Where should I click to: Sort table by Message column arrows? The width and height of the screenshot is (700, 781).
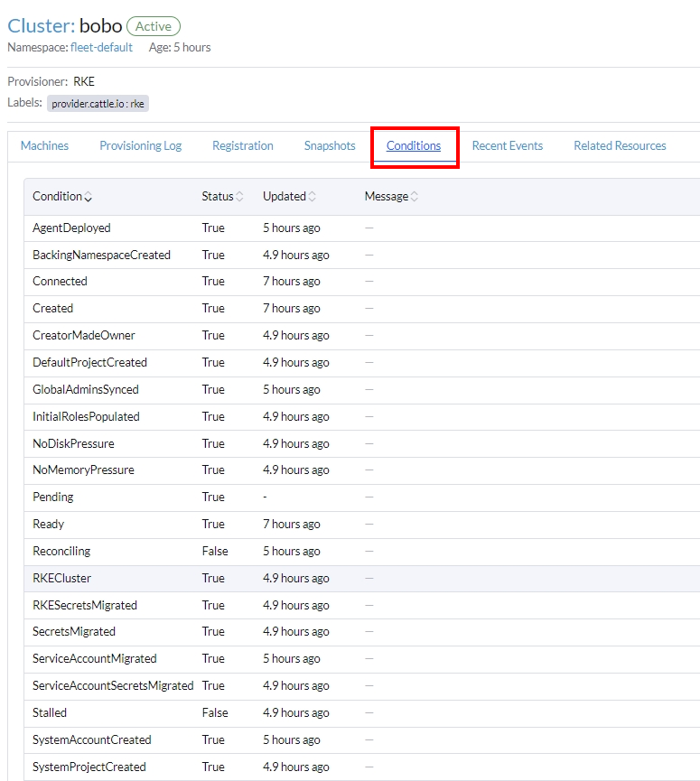point(415,197)
